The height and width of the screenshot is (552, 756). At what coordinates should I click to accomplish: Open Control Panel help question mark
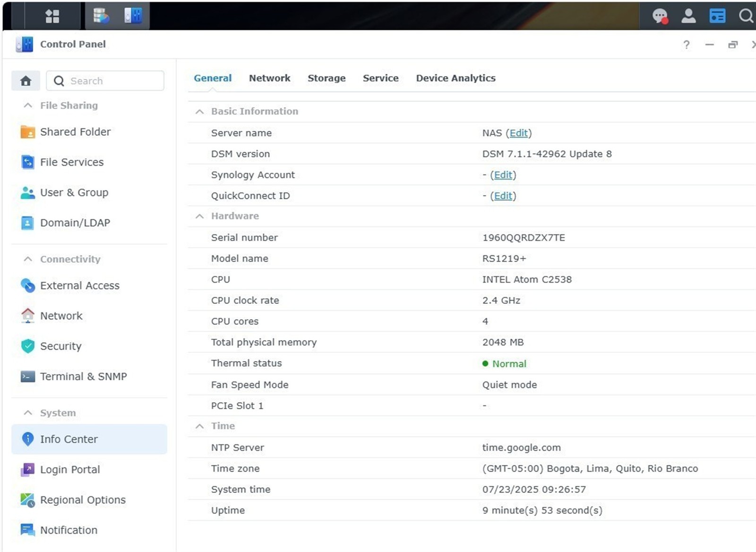pos(687,44)
